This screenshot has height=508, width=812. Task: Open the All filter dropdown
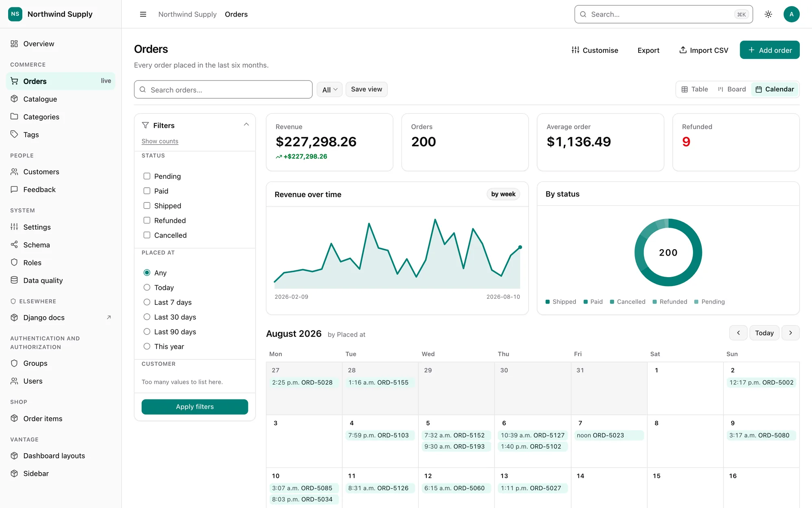tap(329, 89)
